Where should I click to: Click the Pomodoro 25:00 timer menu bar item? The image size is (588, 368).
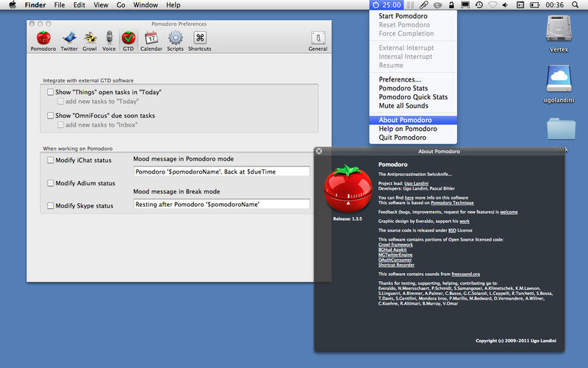point(387,5)
